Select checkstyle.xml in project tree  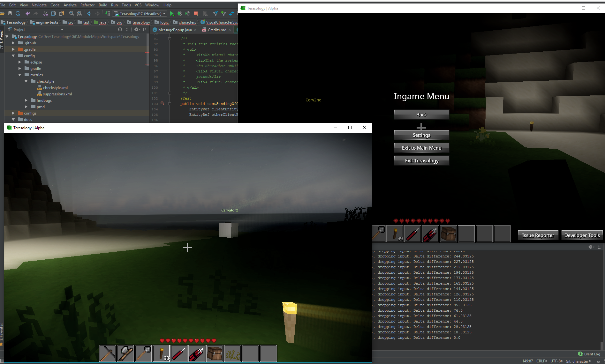pyautogui.click(x=55, y=88)
